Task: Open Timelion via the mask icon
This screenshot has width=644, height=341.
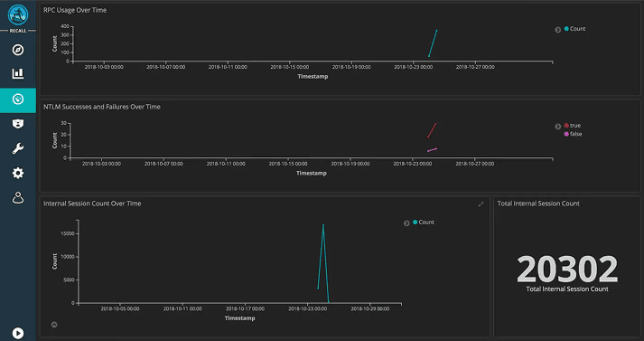Action: point(18,123)
